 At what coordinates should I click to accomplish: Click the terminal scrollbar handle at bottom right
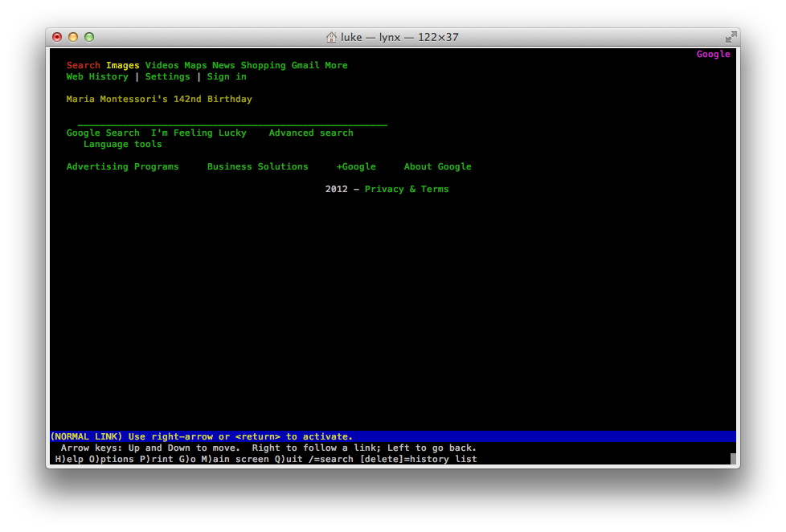click(733, 459)
